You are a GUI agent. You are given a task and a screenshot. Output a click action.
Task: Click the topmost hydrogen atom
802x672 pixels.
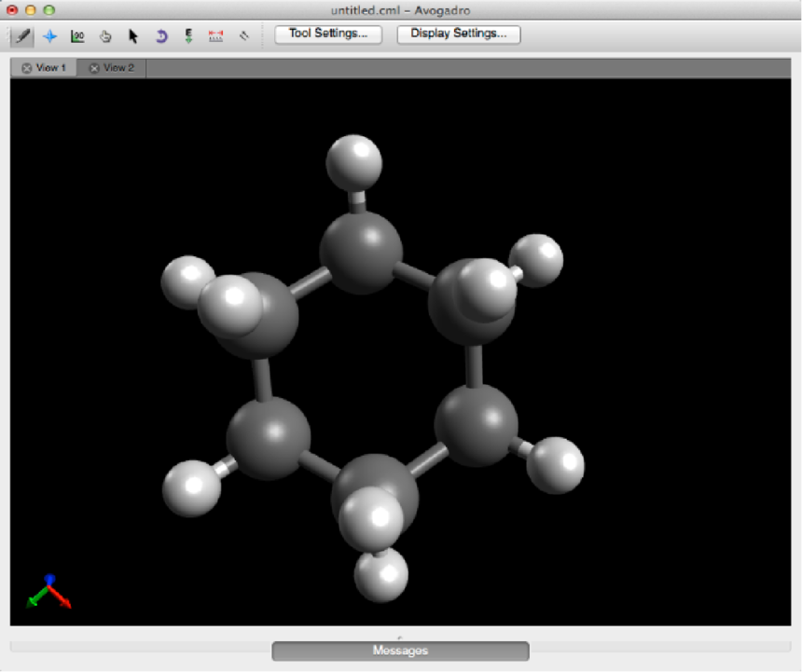353,161
